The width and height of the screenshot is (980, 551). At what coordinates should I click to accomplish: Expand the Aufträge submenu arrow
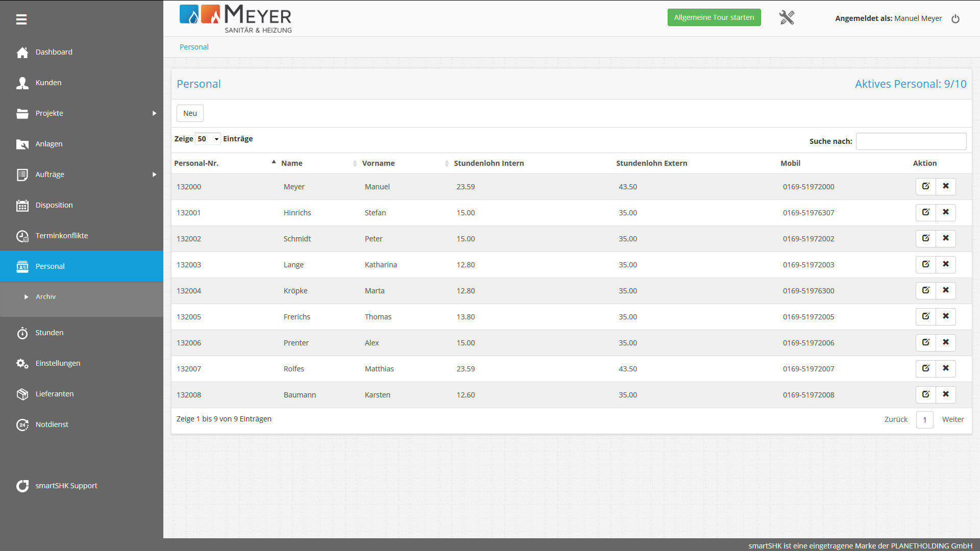(x=154, y=174)
